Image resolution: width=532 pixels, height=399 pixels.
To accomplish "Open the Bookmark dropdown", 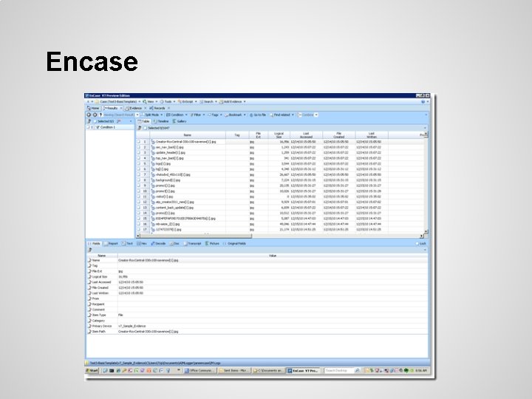I will point(235,115).
